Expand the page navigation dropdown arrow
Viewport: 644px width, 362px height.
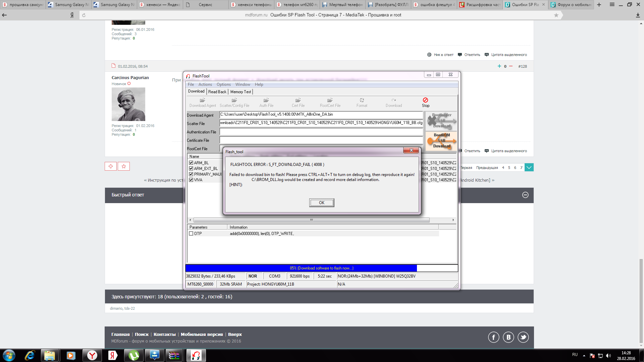[529, 168]
